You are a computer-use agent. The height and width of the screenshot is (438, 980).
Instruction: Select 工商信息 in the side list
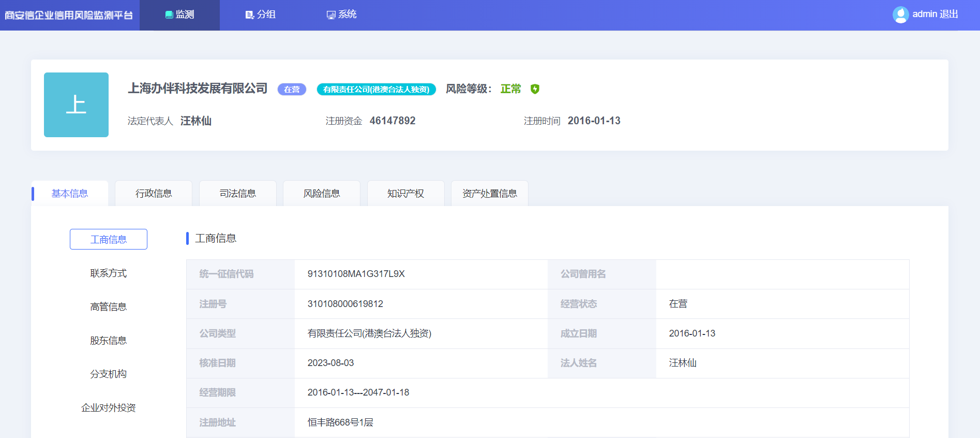pyautogui.click(x=109, y=239)
